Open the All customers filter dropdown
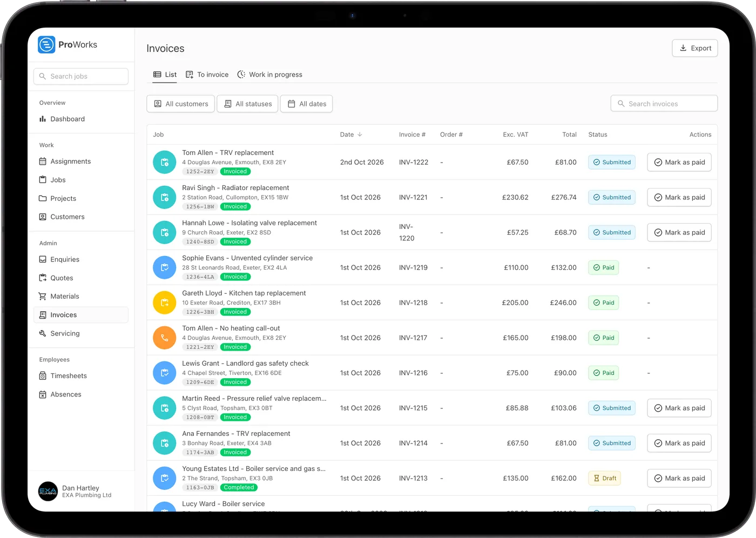756x538 pixels. click(181, 104)
